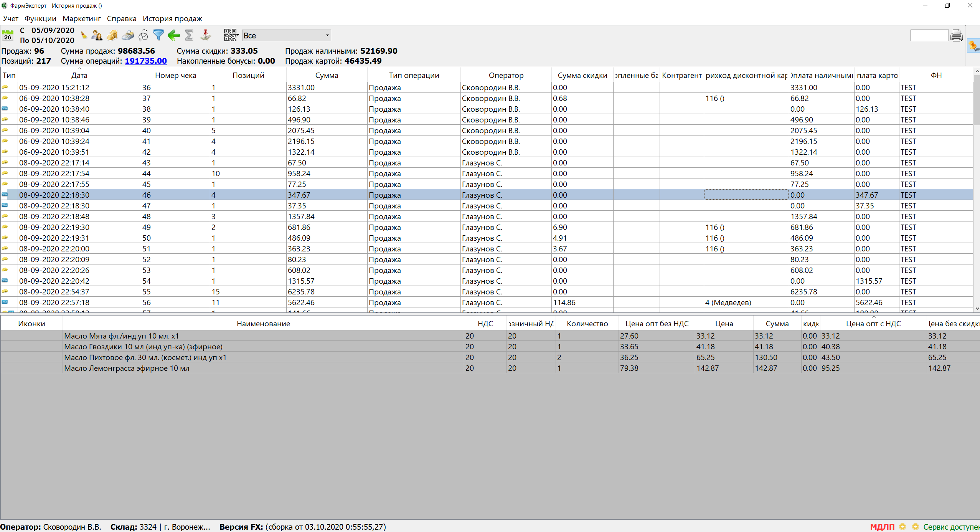
Task: Open the Маркетинг menu
Action: tap(81, 18)
